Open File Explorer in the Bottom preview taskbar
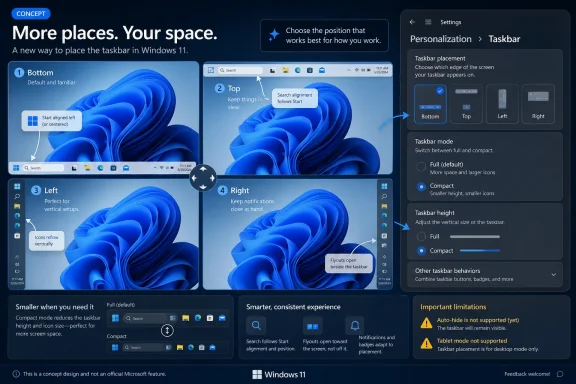This screenshot has width=576, height=384. 87,168
